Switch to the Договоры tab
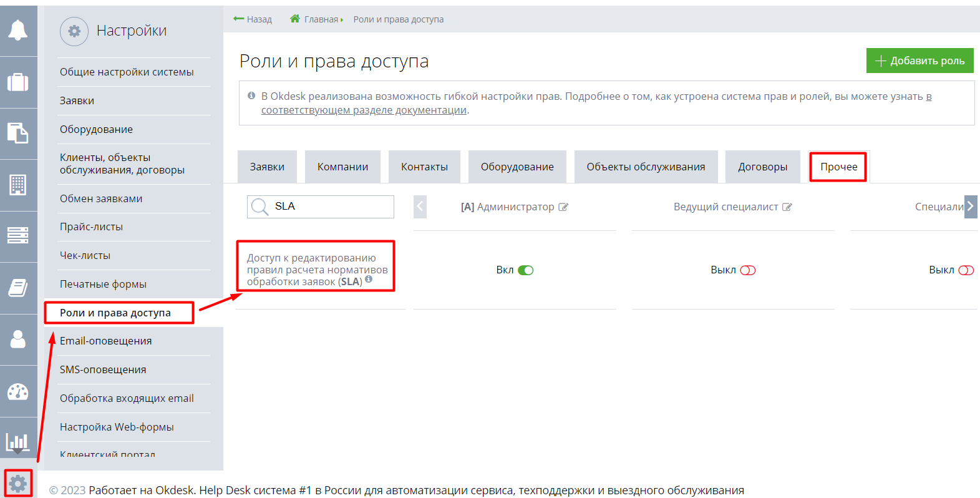Viewport: 980px width, 498px height. (762, 167)
